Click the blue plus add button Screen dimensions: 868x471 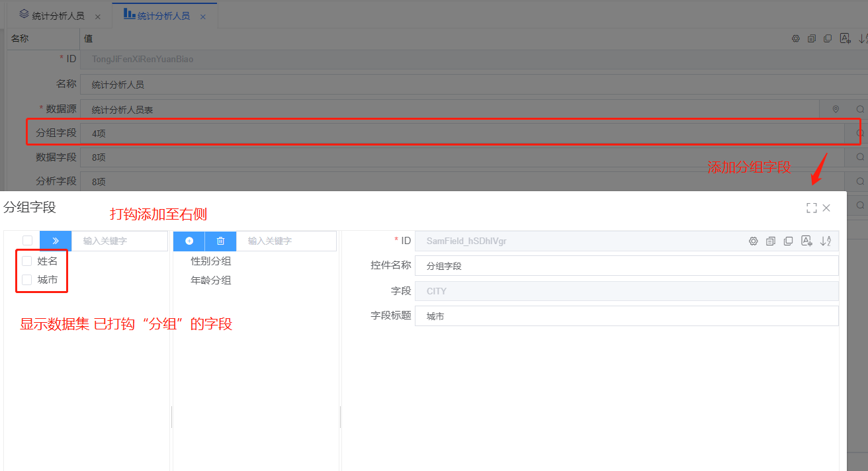tap(189, 241)
